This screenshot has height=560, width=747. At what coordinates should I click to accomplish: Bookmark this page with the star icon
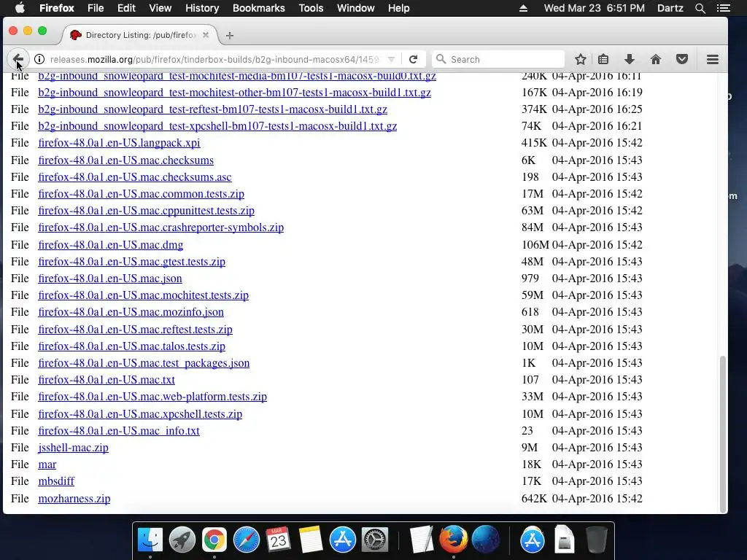click(580, 59)
